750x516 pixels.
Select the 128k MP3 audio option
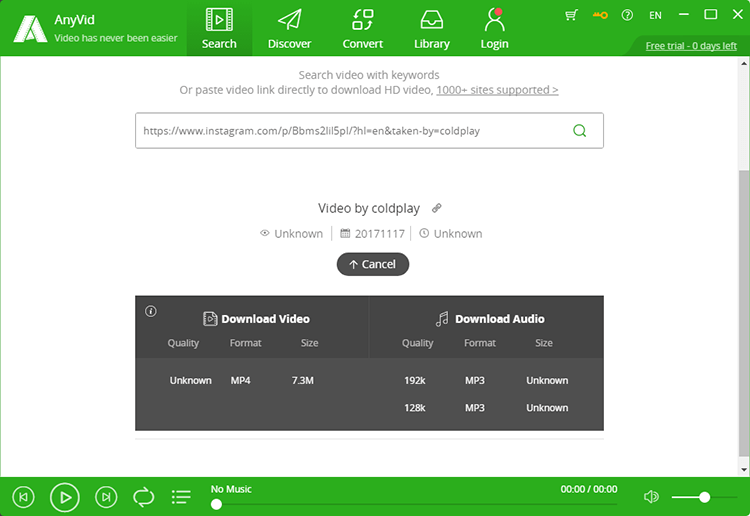pyautogui.click(x=486, y=407)
